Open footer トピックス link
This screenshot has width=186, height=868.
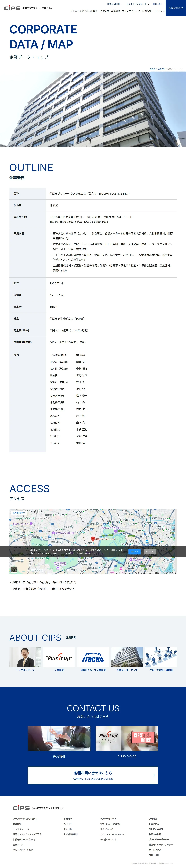tap(154, 824)
